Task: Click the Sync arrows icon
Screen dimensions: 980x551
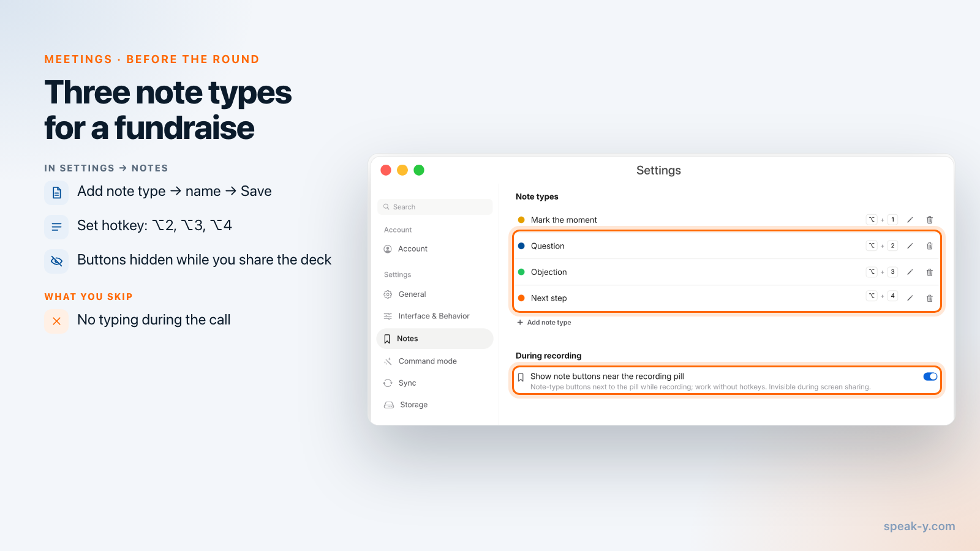Action: [388, 383]
